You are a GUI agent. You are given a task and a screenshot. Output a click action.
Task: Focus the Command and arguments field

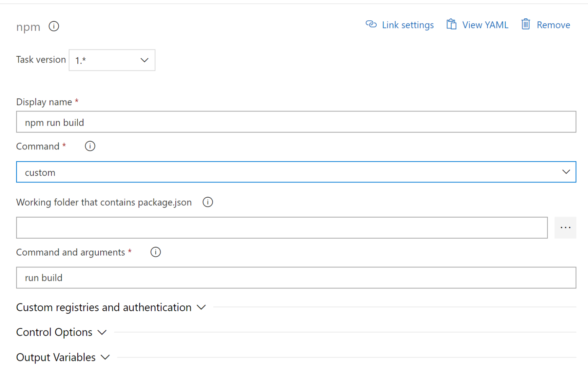[x=296, y=278]
